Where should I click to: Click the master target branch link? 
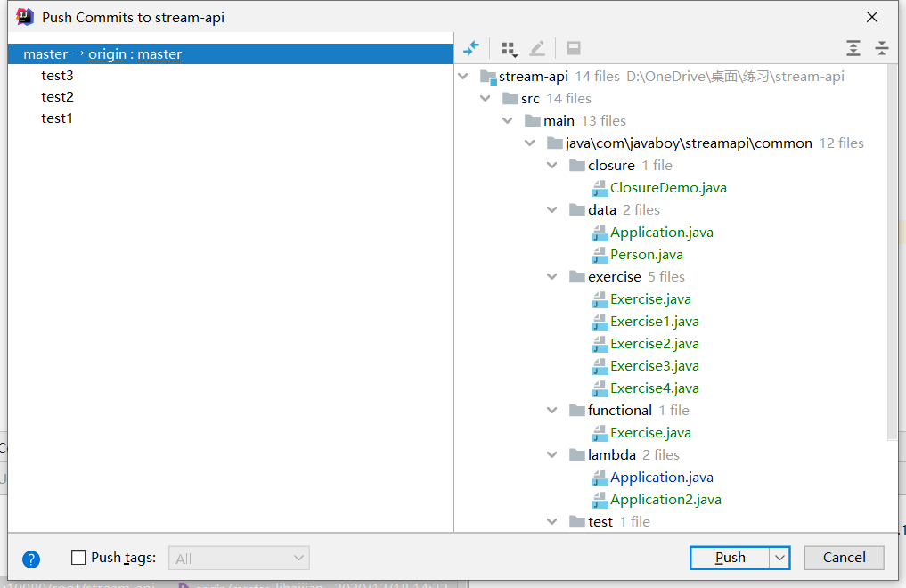(159, 54)
